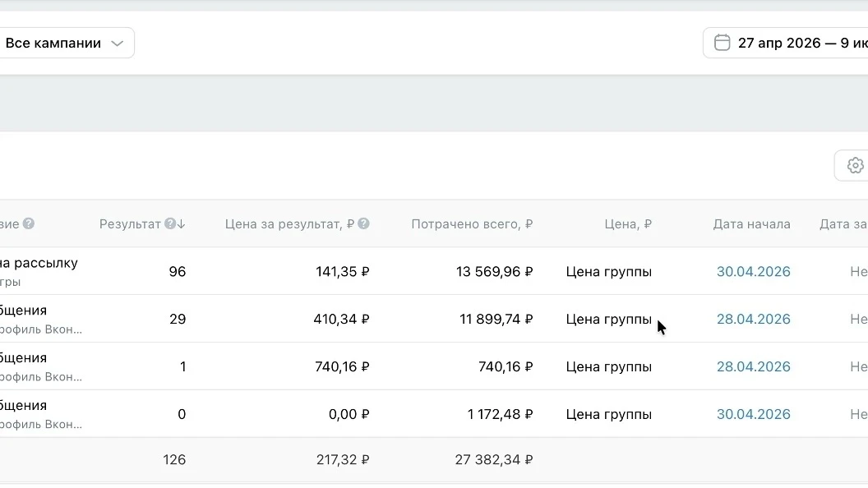Click summary total 126 results
The image size is (868, 488).
174,460
